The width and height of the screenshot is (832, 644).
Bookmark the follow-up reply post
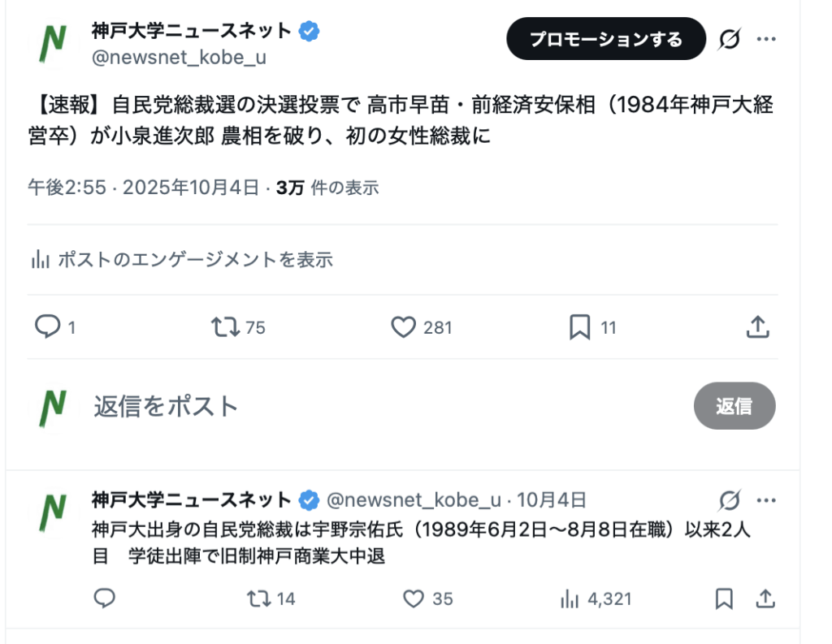click(723, 599)
